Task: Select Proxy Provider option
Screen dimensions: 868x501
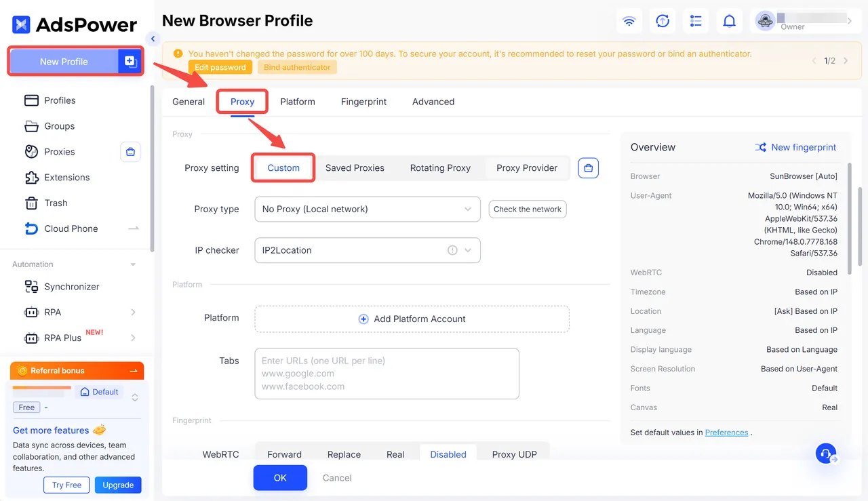Action: (x=527, y=167)
